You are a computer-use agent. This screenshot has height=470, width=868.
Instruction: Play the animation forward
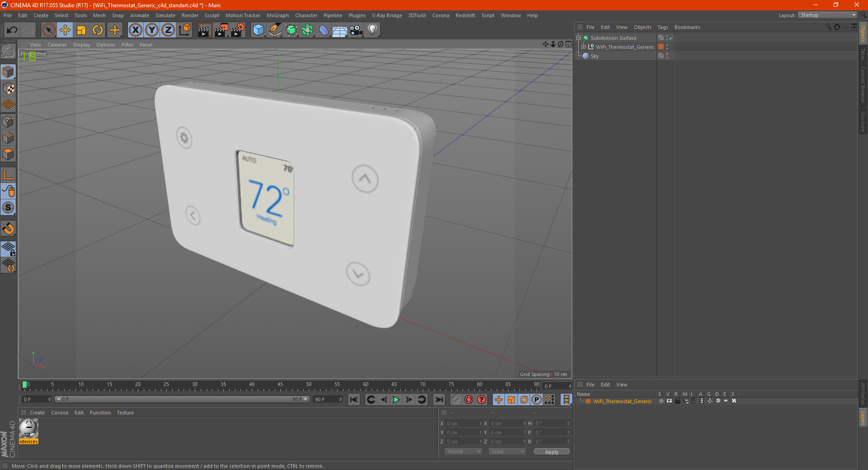(396, 399)
